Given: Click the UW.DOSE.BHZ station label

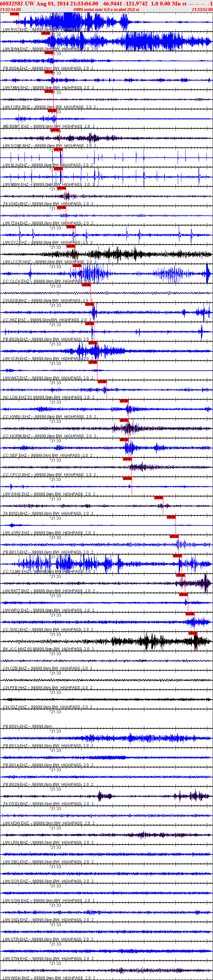Looking at the screenshot, I should 49,146.
